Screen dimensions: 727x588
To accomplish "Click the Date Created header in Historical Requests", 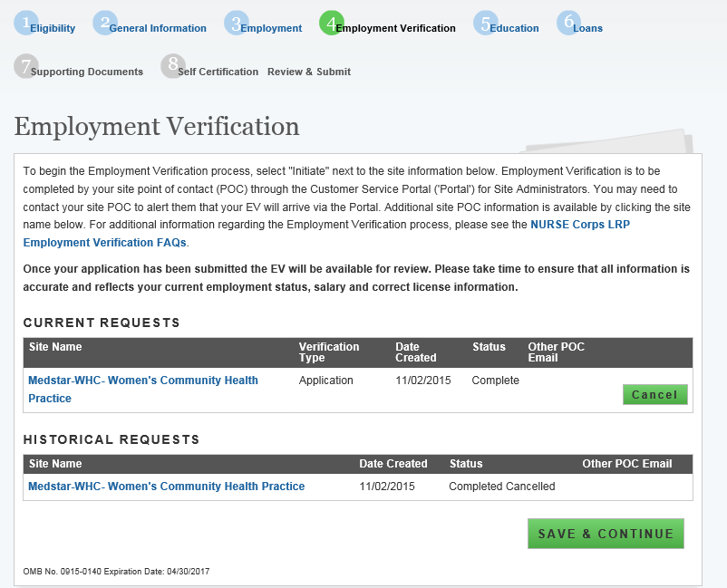I will (393, 464).
